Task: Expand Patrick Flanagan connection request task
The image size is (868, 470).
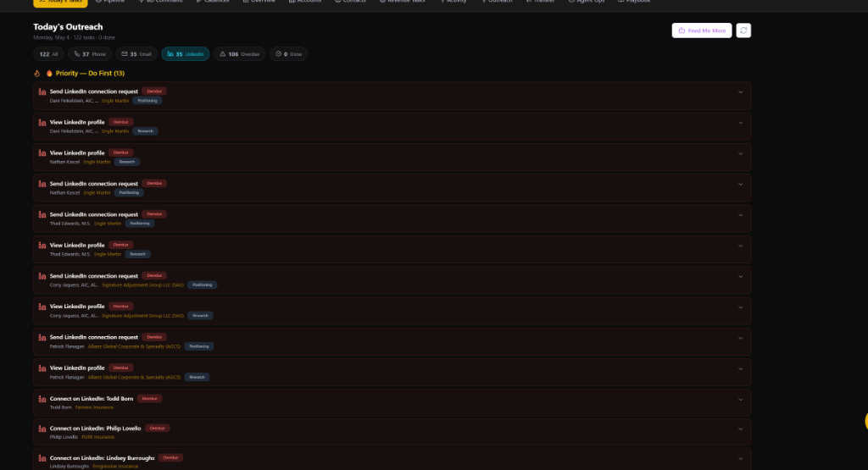Action: tap(740, 338)
